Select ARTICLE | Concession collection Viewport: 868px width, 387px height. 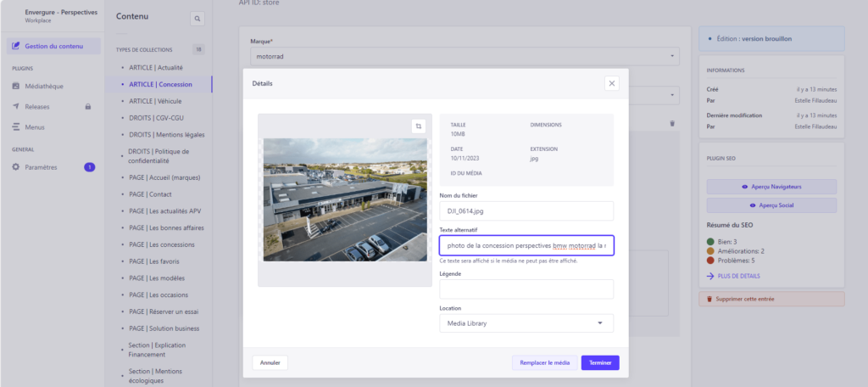click(160, 84)
